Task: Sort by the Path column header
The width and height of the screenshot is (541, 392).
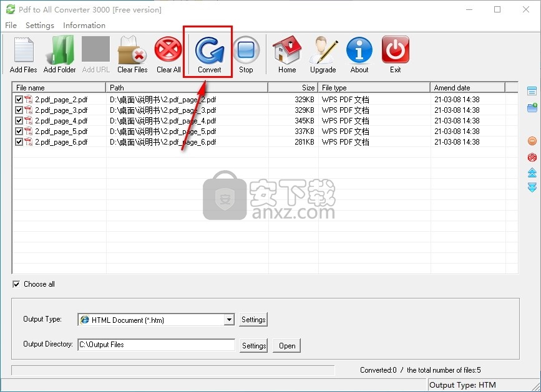Action: click(187, 87)
